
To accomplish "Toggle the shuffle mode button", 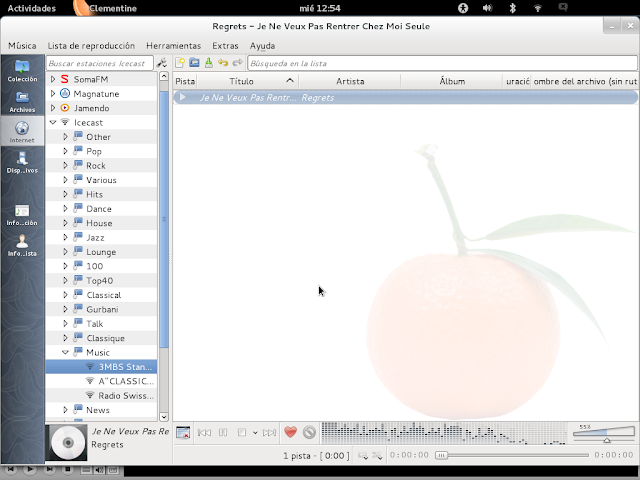I will coord(378,456).
